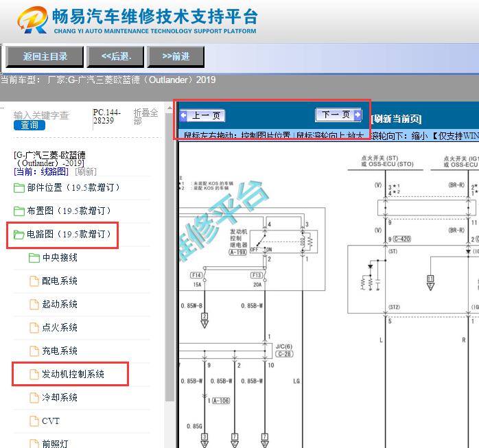
Task: Click the folder icon beside 部件位置
Action: coord(19,188)
